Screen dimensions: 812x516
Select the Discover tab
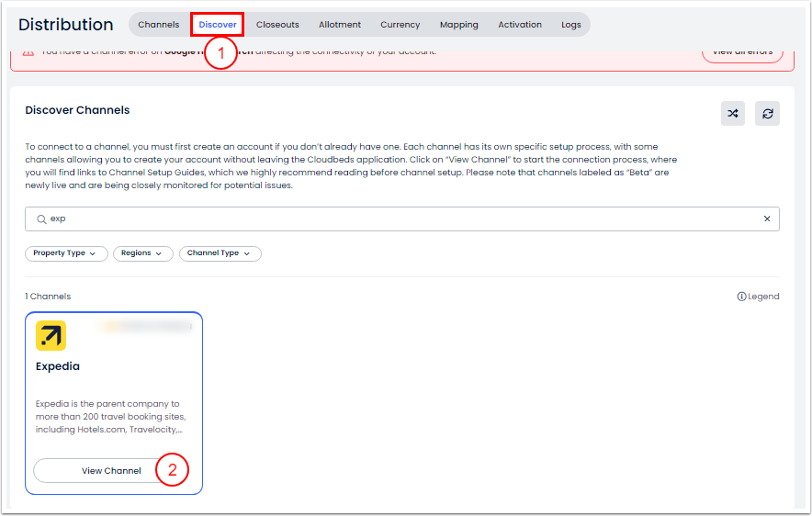(218, 25)
